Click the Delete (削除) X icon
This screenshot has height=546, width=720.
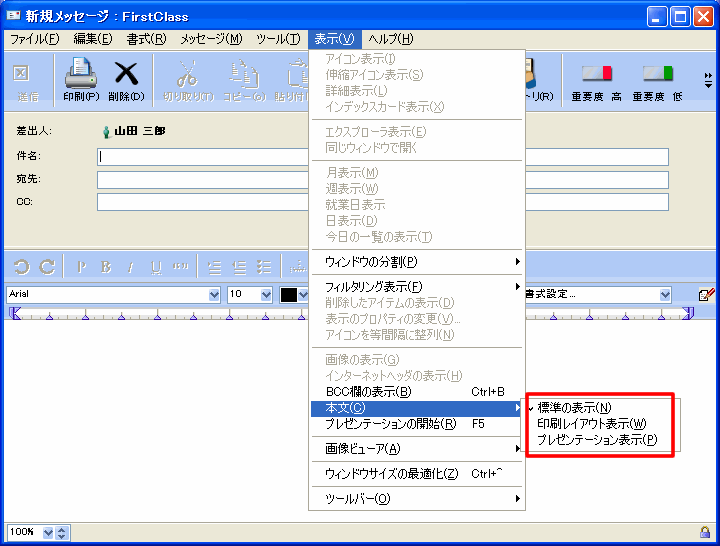(126, 75)
